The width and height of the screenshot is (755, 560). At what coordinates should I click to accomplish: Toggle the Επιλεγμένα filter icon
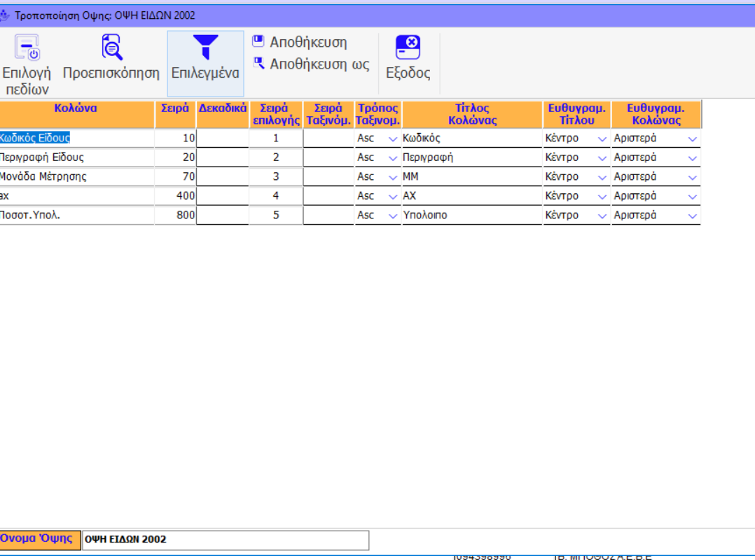click(205, 48)
